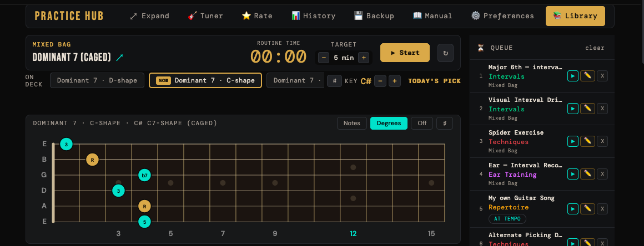Open the Backup option
Screen dimensions: 644x246
[x=374, y=16]
